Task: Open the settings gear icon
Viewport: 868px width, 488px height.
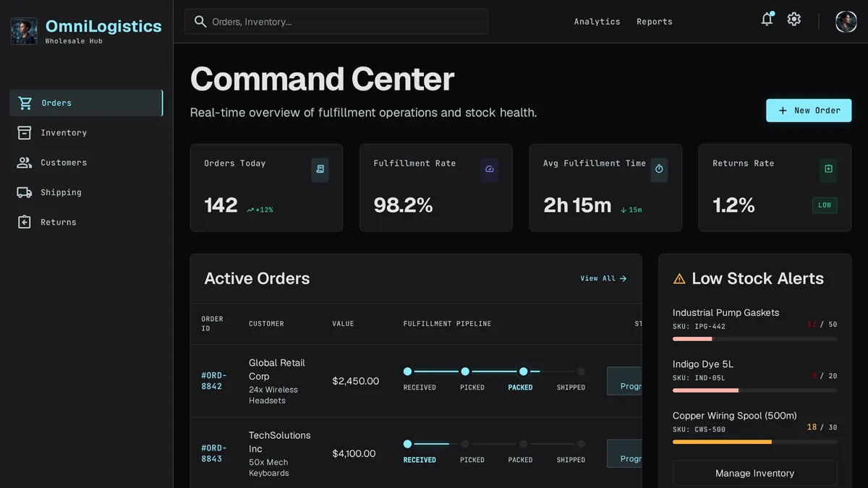Action: 794,20
